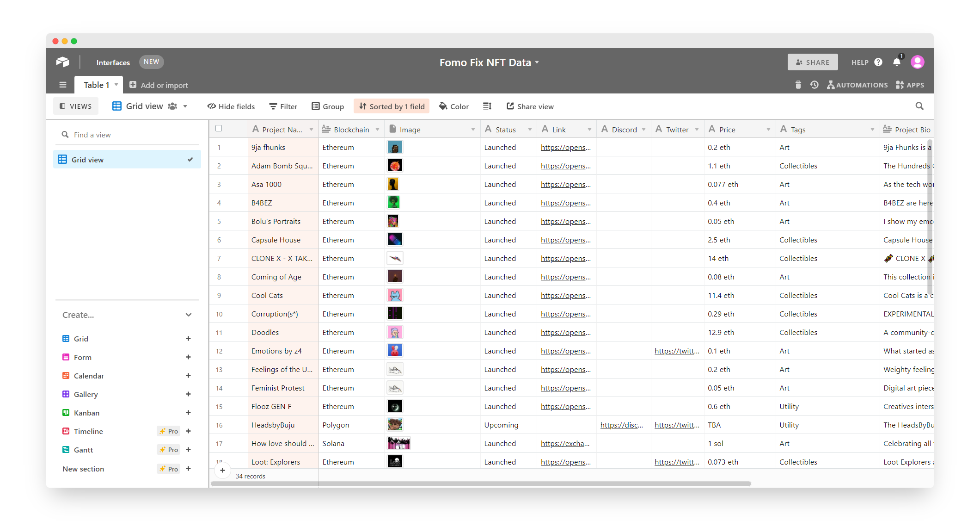
Task: Open the Apps panel
Action: point(910,85)
